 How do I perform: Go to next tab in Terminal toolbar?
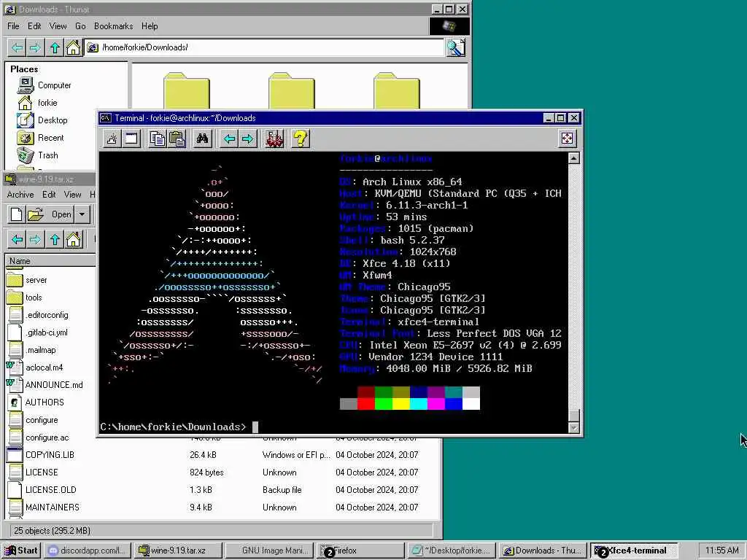click(x=248, y=139)
